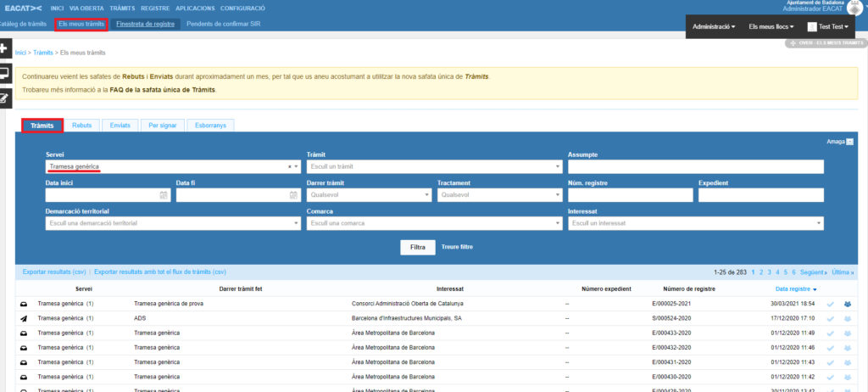Click the paper plane icon on ADS row
Screen dimensions: 868x392
click(23, 318)
